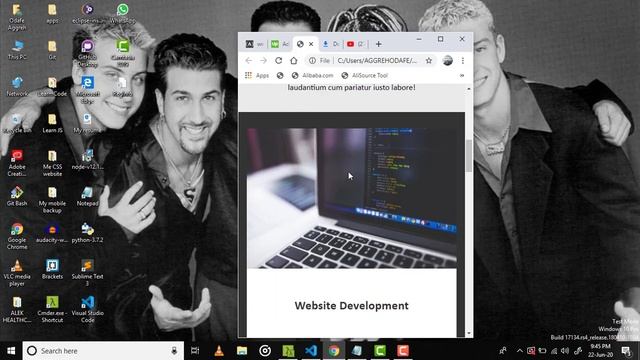Go back to the previous page
Viewport: 640px width, 360px height.
(x=248, y=60)
